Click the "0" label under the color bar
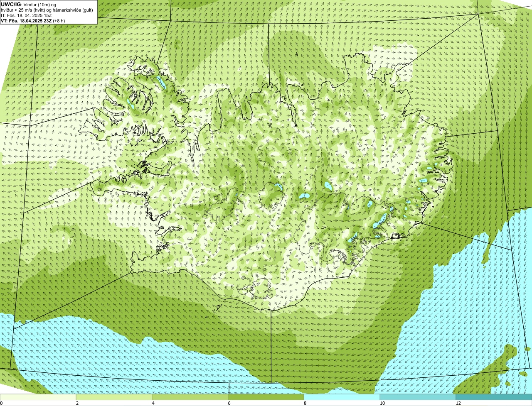This screenshot has height=406, width=532. 1,403
